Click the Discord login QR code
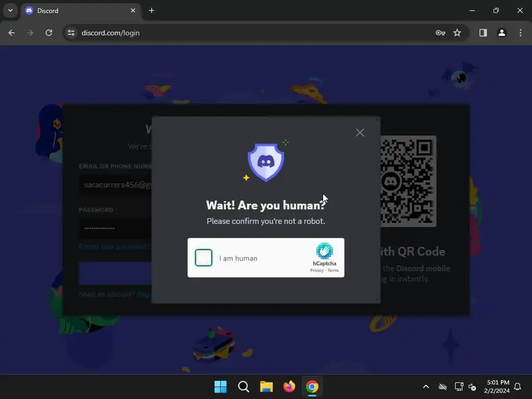The height and width of the screenshot is (399, 532). pyautogui.click(x=408, y=181)
